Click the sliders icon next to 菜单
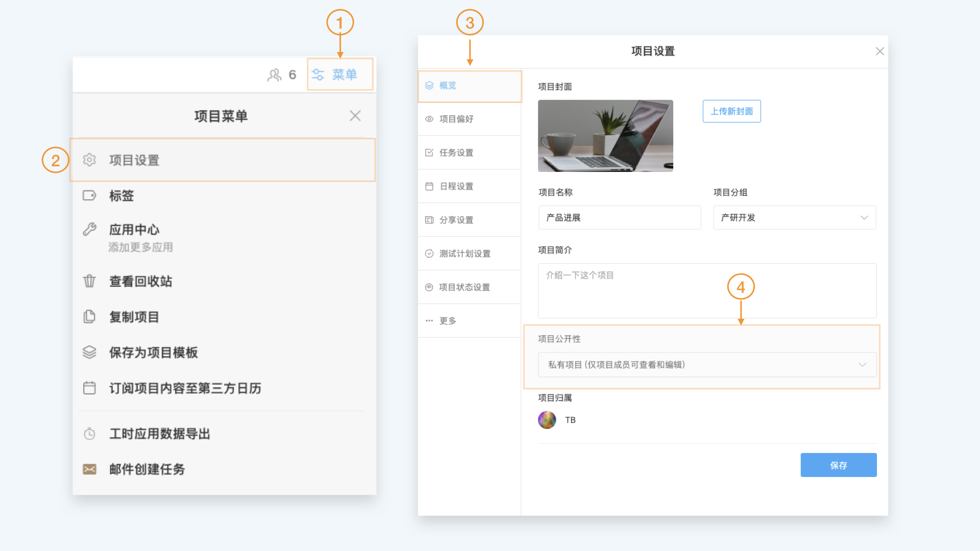The height and width of the screenshot is (551, 980). click(x=318, y=75)
